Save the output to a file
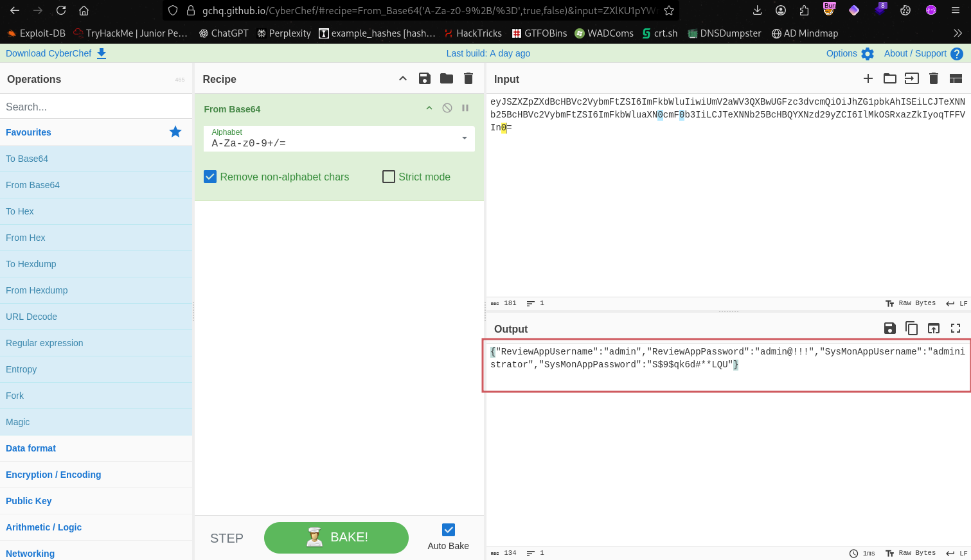Image resolution: width=971 pixels, height=560 pixels. 889,328
